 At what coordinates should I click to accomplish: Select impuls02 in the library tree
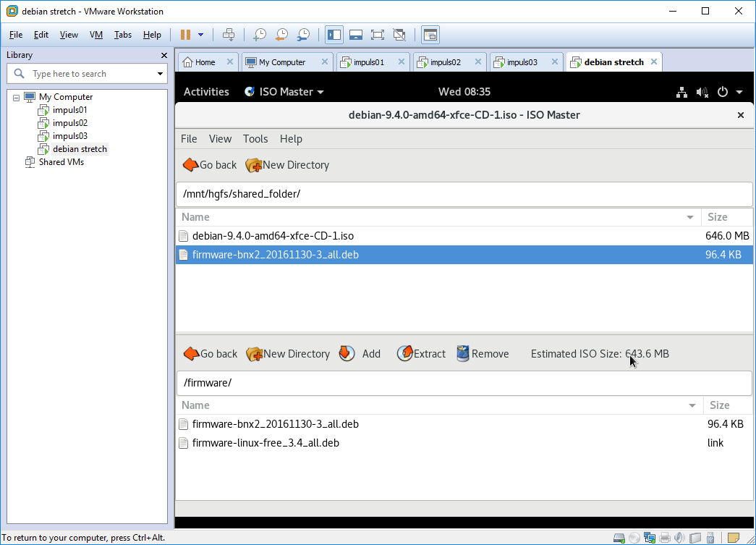tap(70, 123)
